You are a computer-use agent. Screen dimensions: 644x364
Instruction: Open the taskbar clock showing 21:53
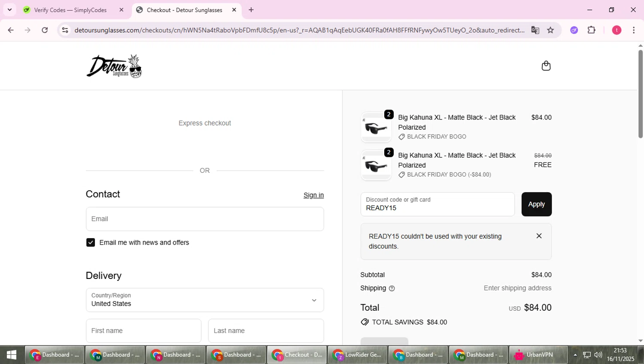(620, 355)
